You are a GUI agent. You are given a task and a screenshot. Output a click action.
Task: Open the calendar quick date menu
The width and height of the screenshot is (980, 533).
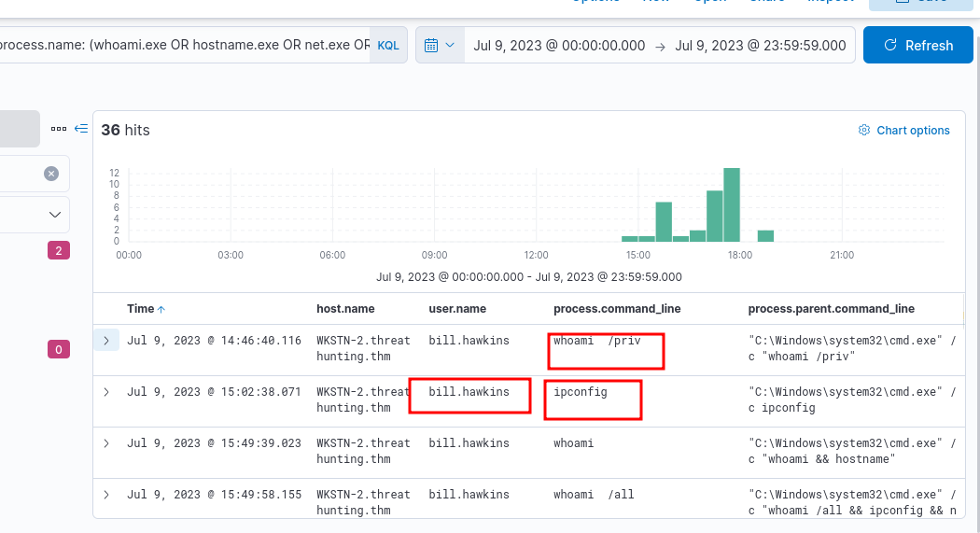pos(440,45)
